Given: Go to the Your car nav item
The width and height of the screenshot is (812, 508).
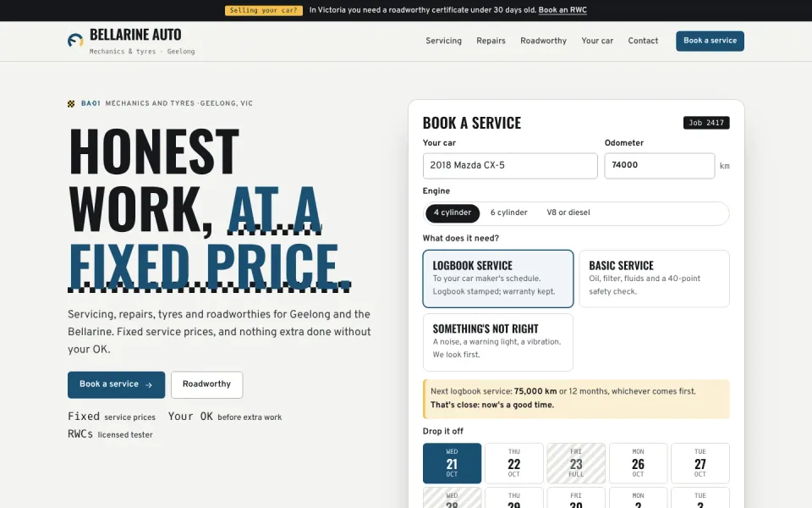Looking at the screenshot, I should pyautogui.click(x=597, y=41).
